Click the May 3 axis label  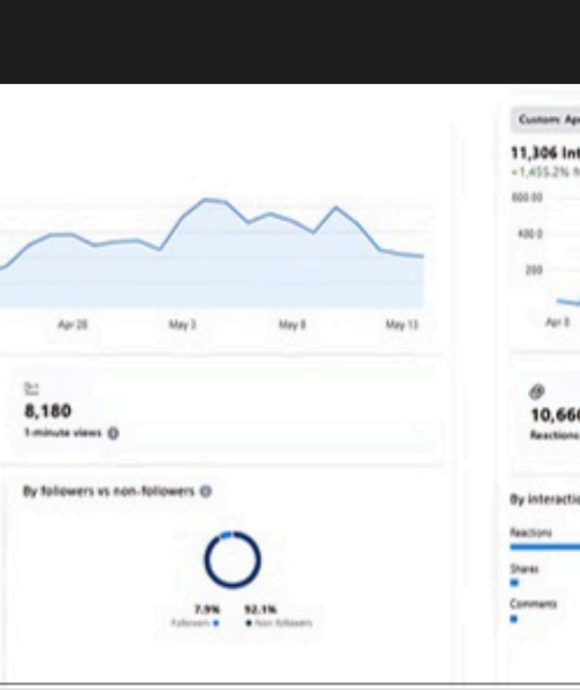[x=183, y=325]
